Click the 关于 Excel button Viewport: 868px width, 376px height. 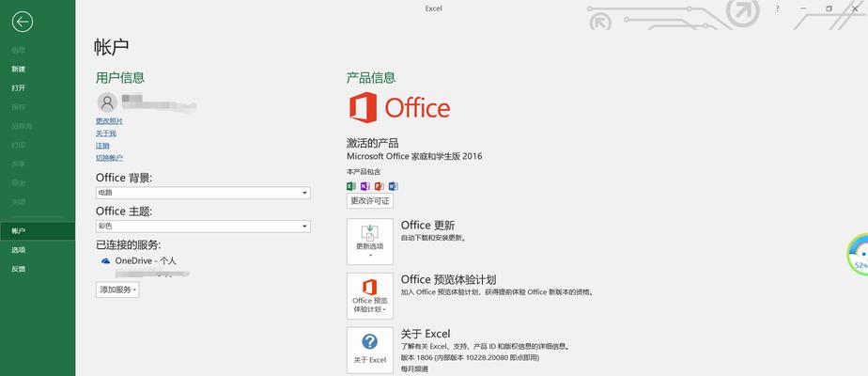click(x=370, y=350)
